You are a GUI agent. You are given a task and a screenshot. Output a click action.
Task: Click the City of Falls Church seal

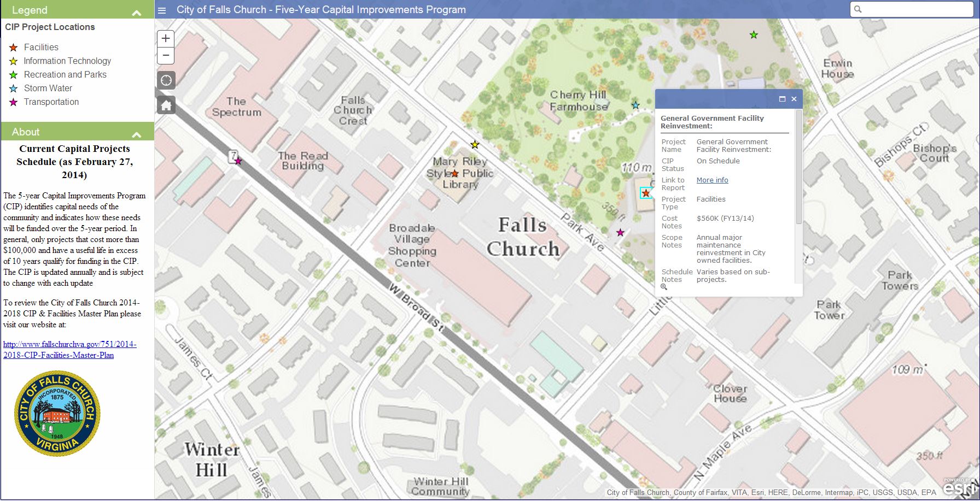click(x=57, y=414)
